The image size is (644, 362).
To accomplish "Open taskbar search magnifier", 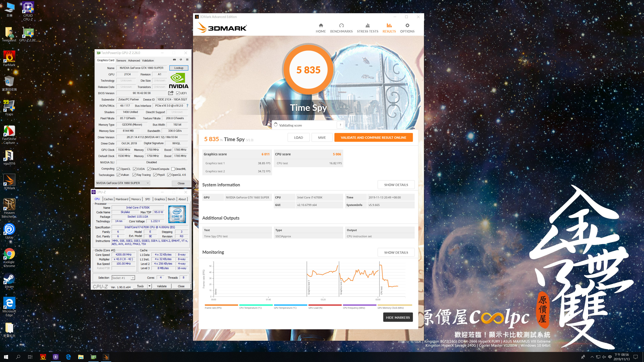I will pos(18,357).
